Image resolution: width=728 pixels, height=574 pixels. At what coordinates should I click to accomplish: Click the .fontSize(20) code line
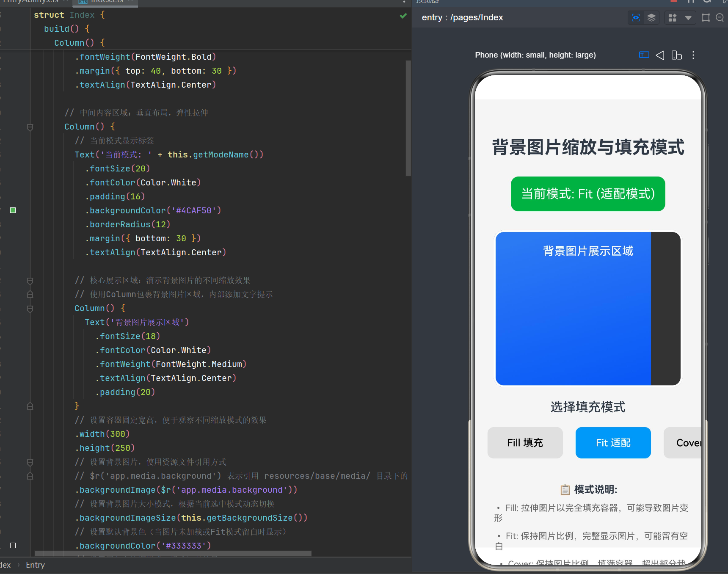(x=118, y=168)
